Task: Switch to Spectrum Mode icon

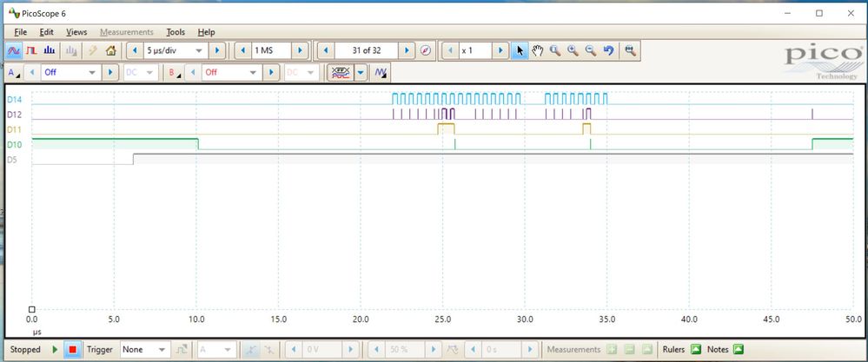Action: click(50, 51)
